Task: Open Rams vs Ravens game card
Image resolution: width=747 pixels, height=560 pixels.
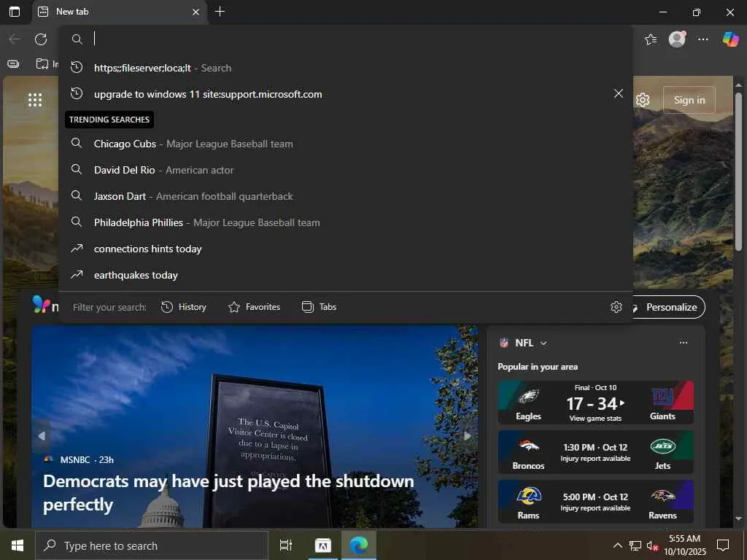Action: [x=595, y=502]
